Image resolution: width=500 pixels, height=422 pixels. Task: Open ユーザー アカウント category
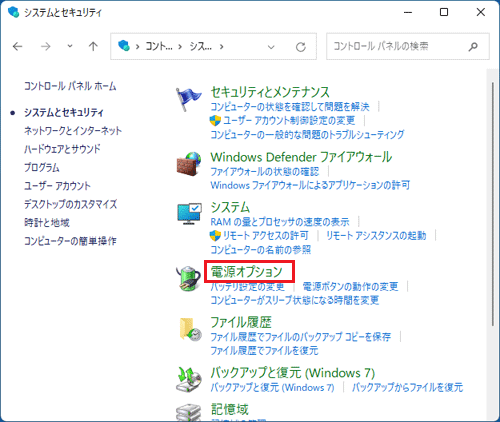[x=57, y=186]
